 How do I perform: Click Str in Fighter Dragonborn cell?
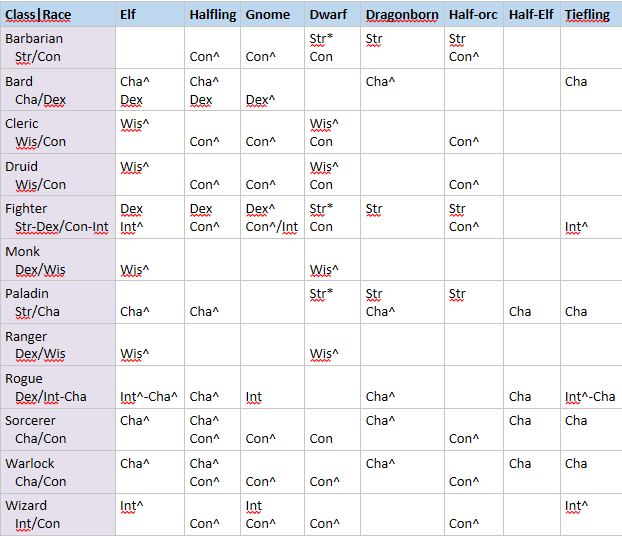click(x=374, y=209)
